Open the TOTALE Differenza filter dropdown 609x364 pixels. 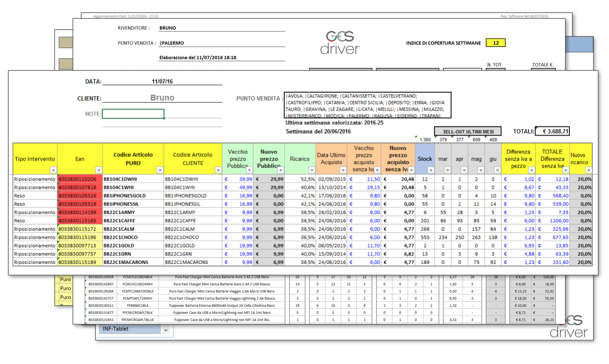565,170
